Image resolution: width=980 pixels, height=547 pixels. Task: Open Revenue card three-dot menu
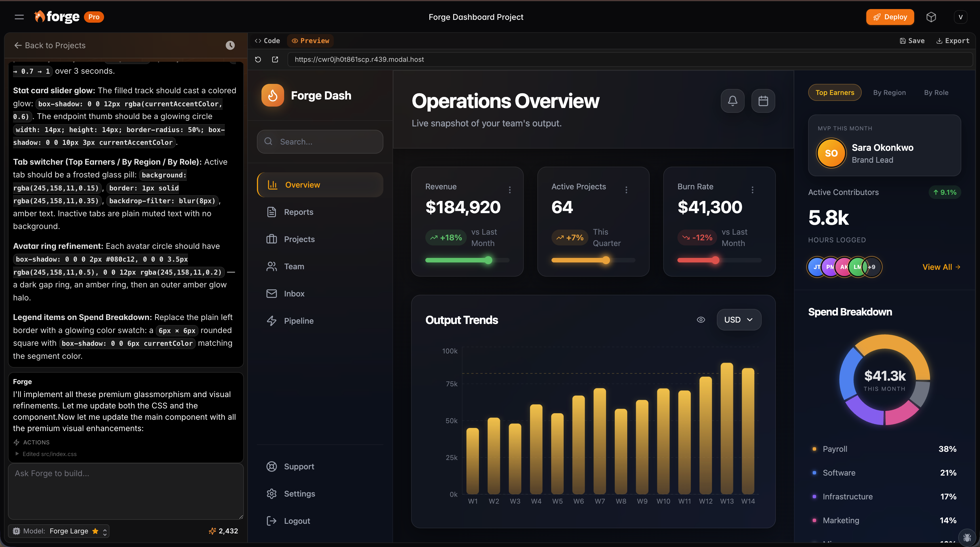click(x=510, y=190)
